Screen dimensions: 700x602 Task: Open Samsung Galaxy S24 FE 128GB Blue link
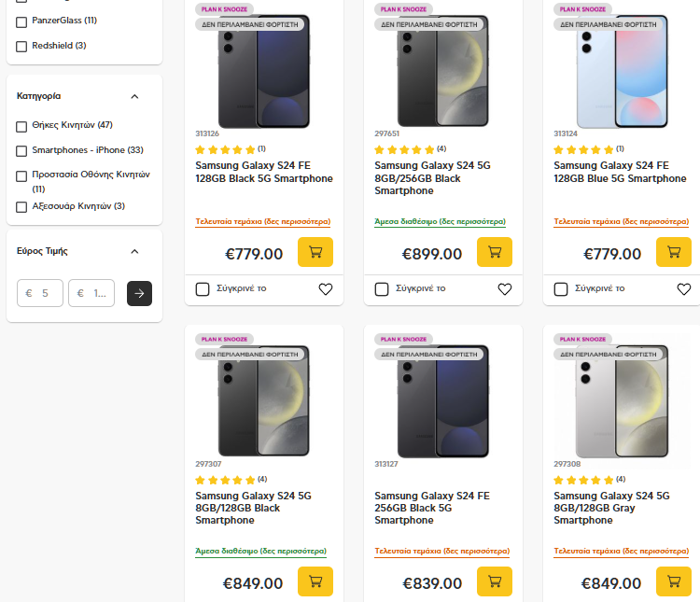(x=620, y=172)
